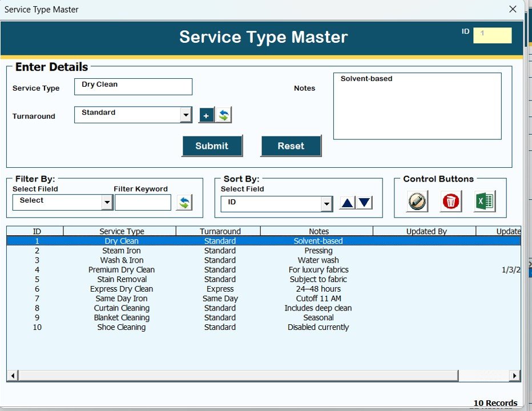
Task: Sort ascending with the up arrow
Action: point(347,203)
